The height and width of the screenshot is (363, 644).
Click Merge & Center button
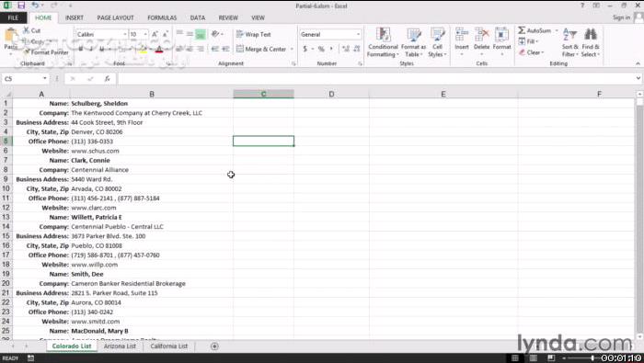[261, 49]
